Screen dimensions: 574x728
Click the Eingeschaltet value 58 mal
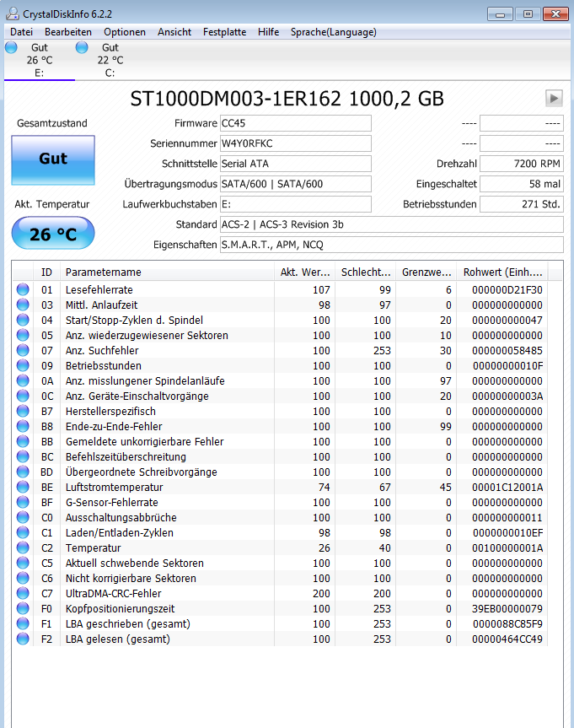point(522,184)
